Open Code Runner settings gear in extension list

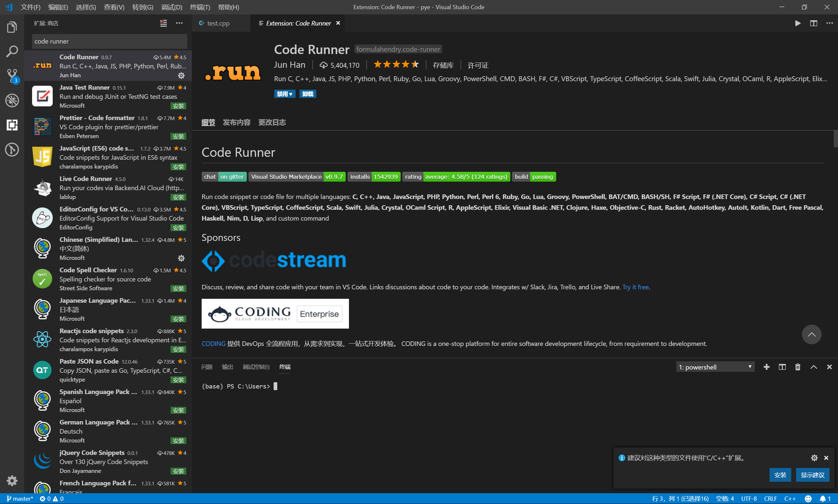tap(182, 75)
